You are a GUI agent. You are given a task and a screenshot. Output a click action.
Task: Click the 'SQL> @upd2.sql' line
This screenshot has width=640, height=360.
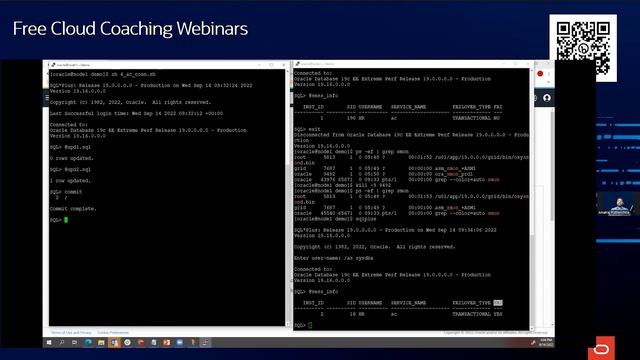[x=70, y=169]
